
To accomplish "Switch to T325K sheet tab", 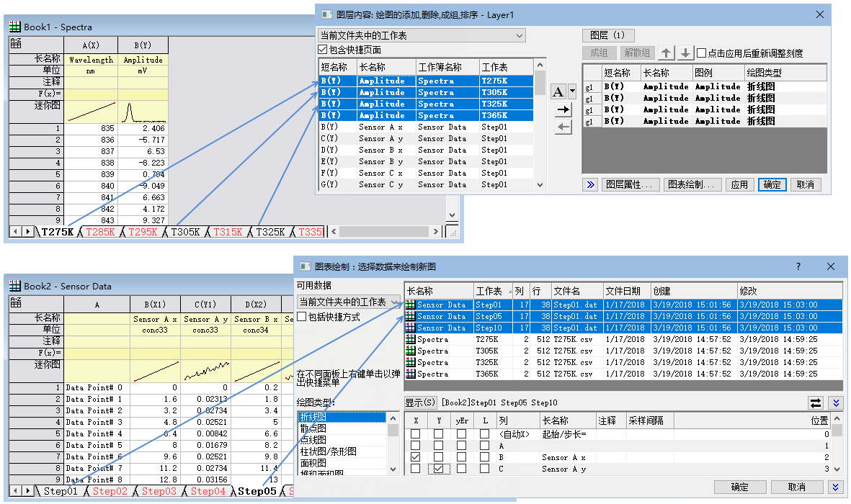I will [x=270, y=232].
